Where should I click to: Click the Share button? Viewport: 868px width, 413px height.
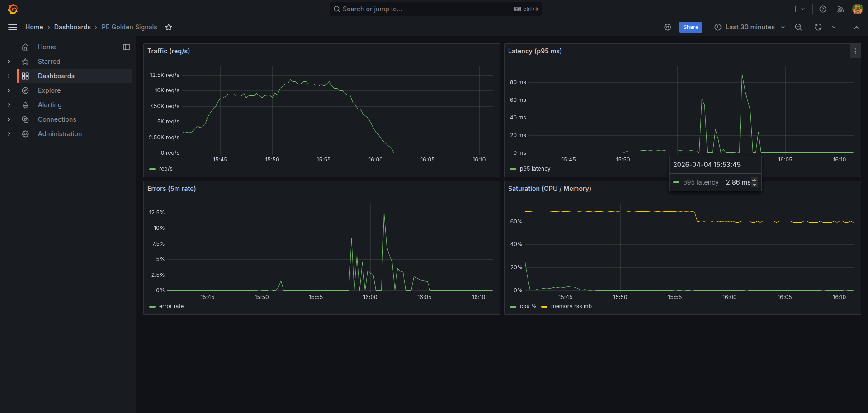690,27
